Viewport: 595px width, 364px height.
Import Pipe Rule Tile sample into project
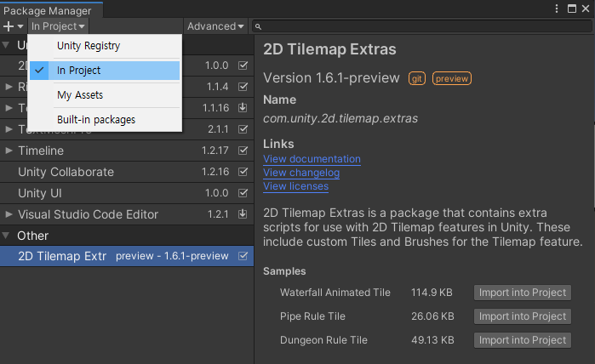[523, 316]
